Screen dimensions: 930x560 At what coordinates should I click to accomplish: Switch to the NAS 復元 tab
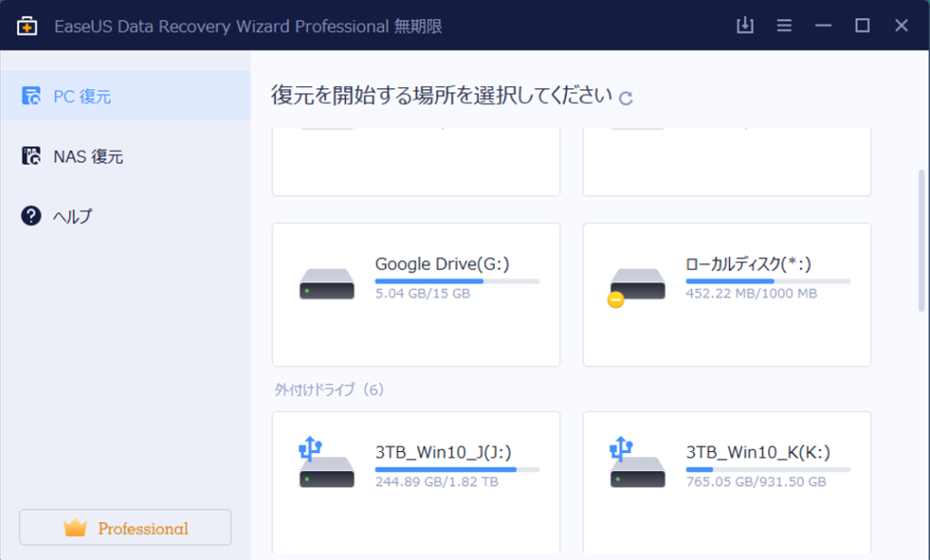pyautogui.click(x=87, y=155)
